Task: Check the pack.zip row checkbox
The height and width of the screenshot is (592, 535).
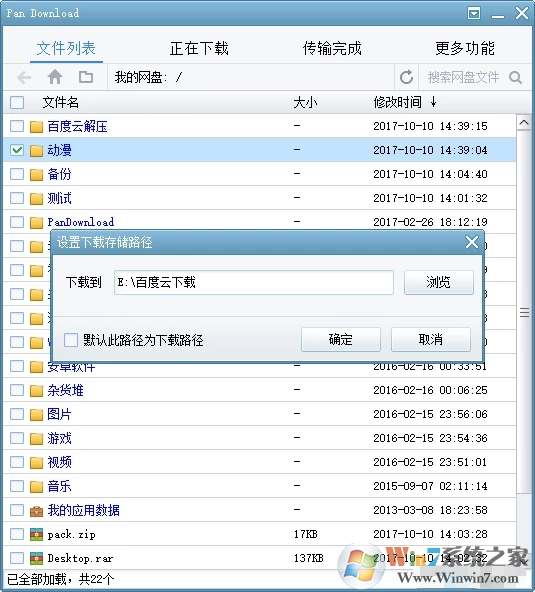Action: coord(17,534)
